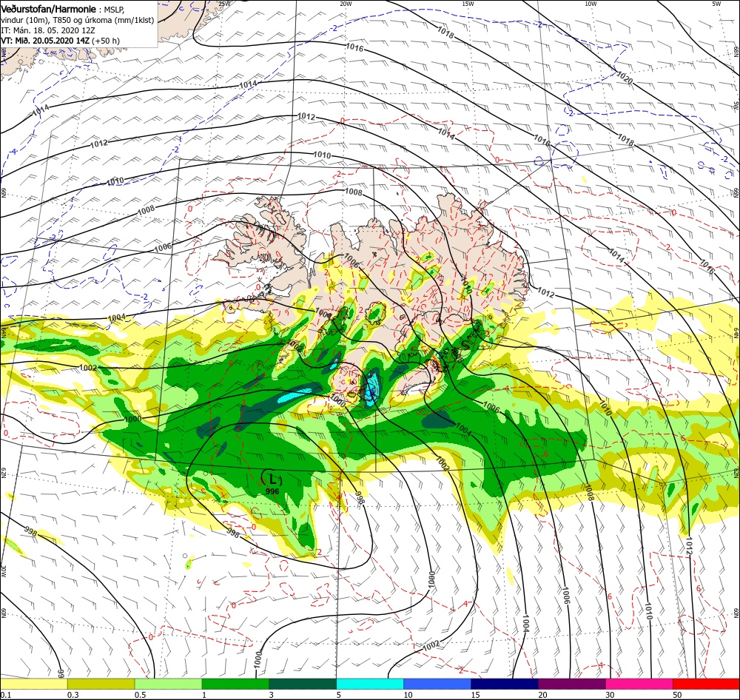Click the 10W longitude label
This screenshot has width=740, height=700.
point(591,3)
